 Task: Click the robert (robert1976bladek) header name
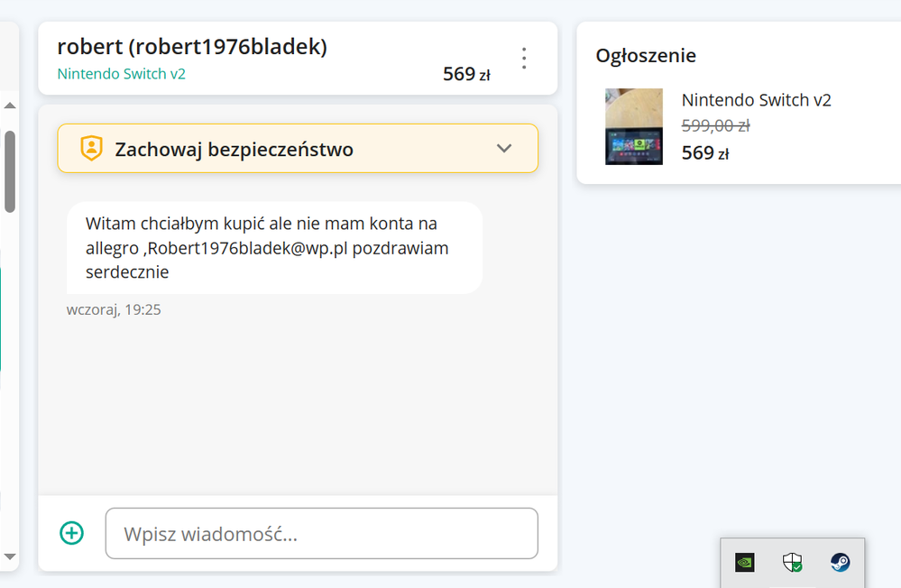tap(192, 47)
